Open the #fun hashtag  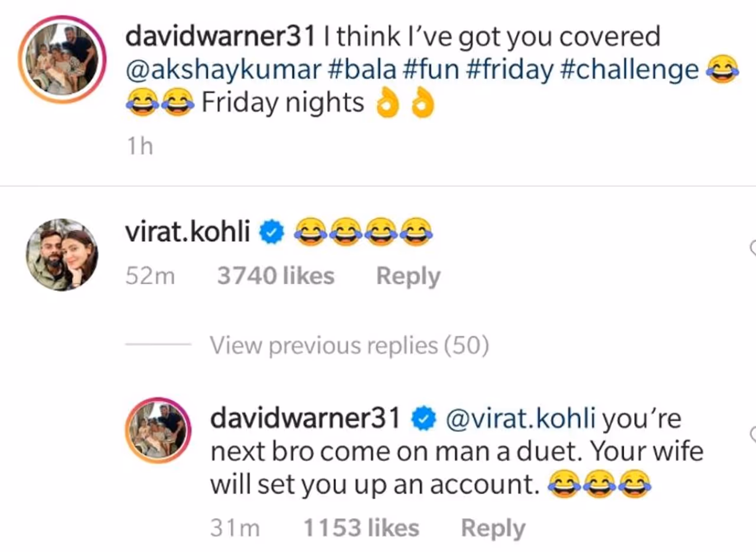[x=431, y=70]
